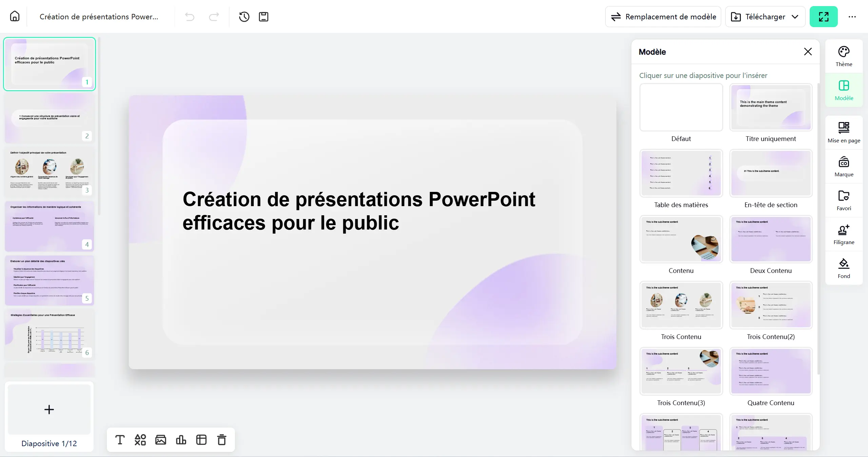Insert the Table des matières layout

(681, 173)
